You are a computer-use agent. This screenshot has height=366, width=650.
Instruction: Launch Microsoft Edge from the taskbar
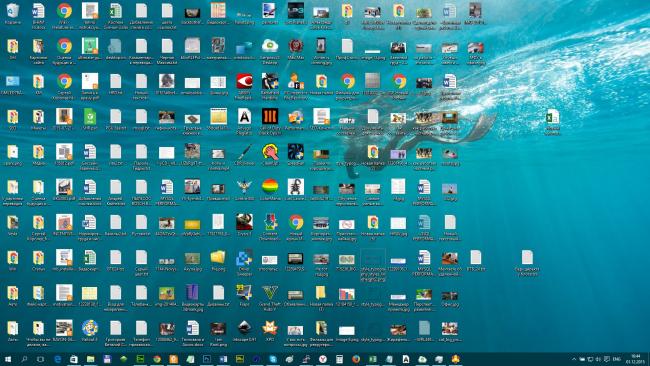click(x=58, y=359)
